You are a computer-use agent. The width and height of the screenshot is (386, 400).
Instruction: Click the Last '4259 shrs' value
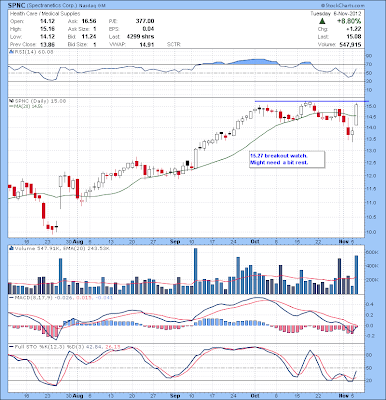(140, 37)
